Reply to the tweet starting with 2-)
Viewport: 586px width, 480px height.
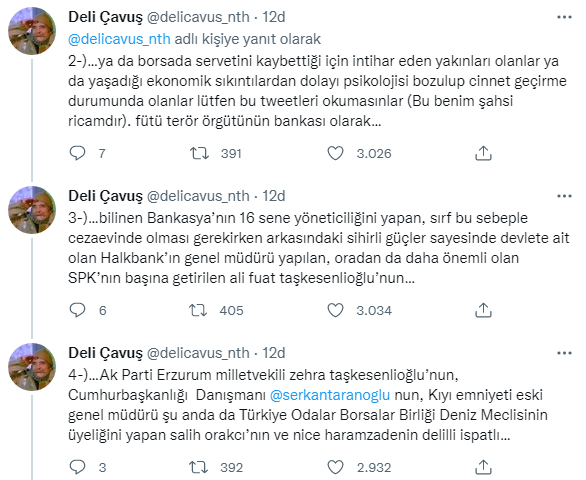(77, 153)
